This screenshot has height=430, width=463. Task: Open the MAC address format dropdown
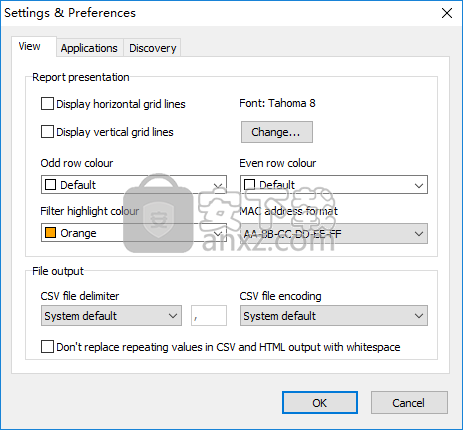point(334,233)
